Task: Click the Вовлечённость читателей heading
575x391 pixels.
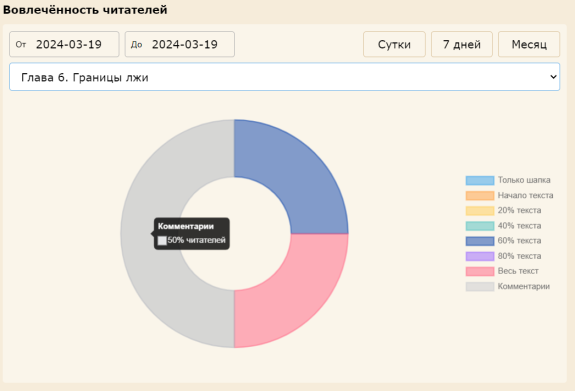Action: click(85, 10)
